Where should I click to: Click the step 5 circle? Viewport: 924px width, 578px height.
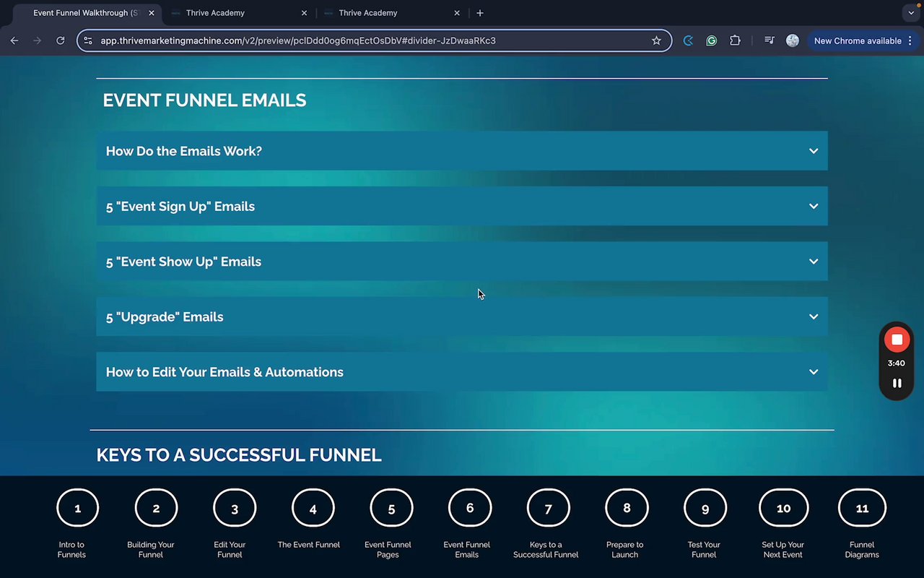point(391,509)
